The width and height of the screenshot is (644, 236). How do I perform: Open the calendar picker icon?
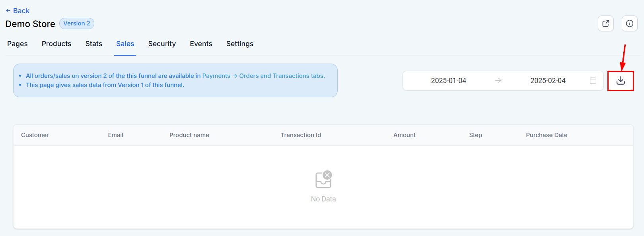593,81
